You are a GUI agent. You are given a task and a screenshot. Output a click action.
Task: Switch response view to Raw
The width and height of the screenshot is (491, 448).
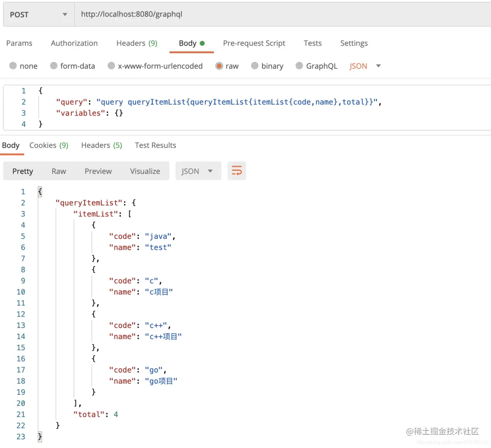point(59,171)
